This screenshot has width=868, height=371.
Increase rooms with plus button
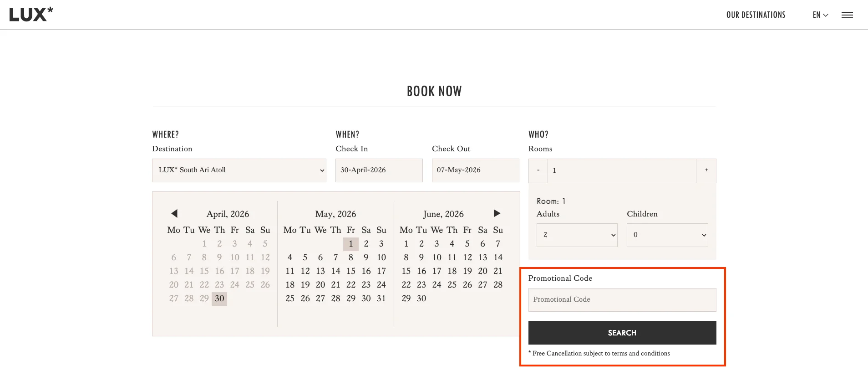click(x=706, y=170)
